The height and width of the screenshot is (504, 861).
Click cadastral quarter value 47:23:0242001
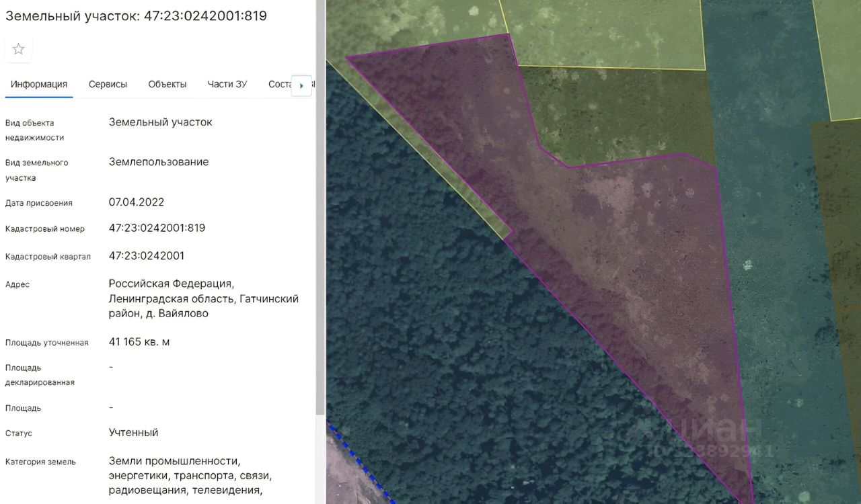(x=147, y=256)
